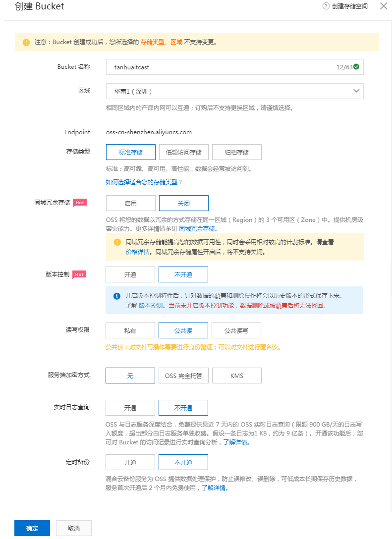Click the 创建 Bucket dialog title
This screenshot has height=539, width=392.
(x=39, y=6)
